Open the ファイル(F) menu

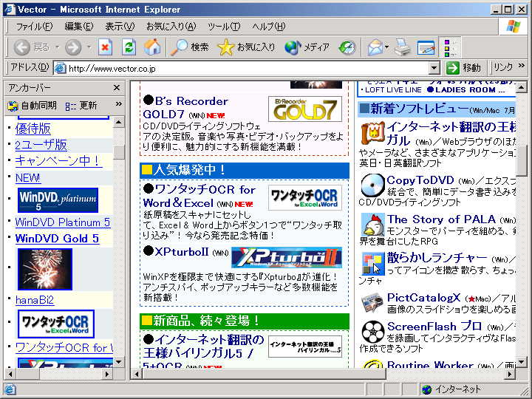coord(34,27)
